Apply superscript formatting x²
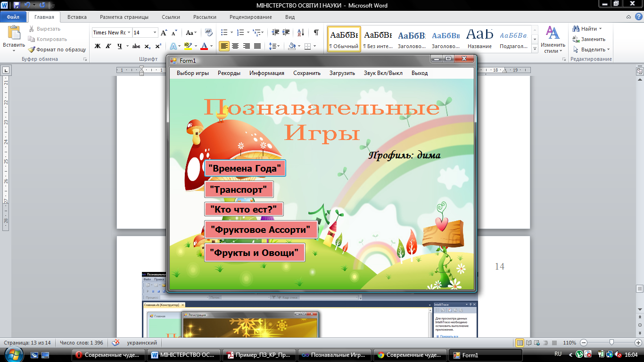The image size is (644, 362). point(158,46)
